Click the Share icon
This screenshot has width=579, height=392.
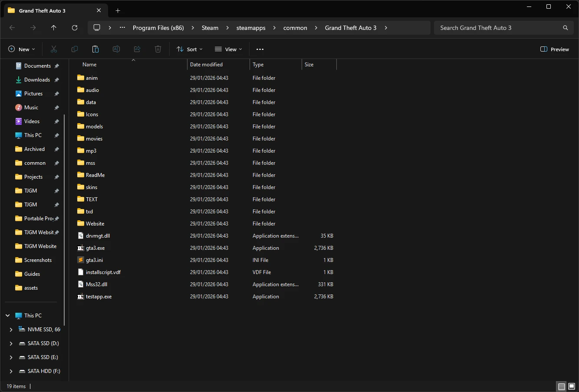click(137, 49)
